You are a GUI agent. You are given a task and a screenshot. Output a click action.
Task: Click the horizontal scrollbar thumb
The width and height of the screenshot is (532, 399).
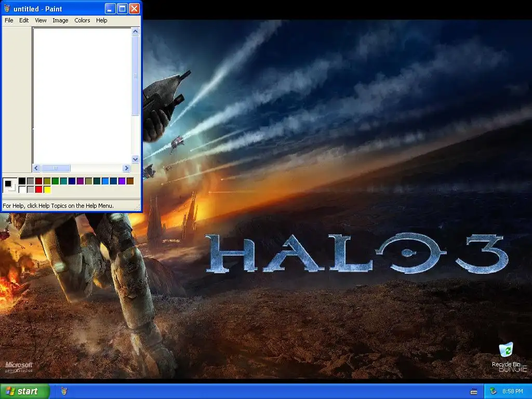click(56, 168)
